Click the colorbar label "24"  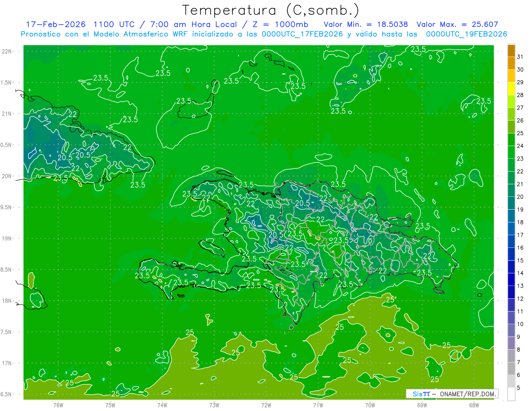coord(520,146)
